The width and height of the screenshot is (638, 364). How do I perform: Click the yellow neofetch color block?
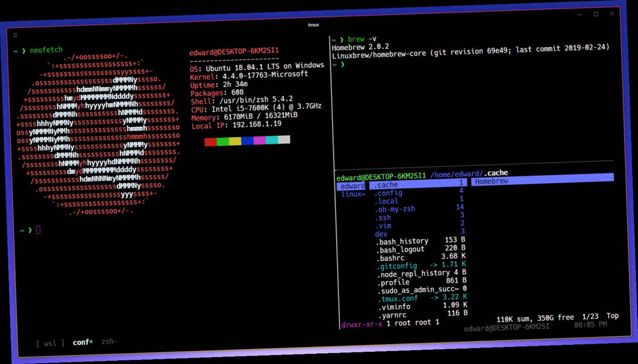pos(235,141)
